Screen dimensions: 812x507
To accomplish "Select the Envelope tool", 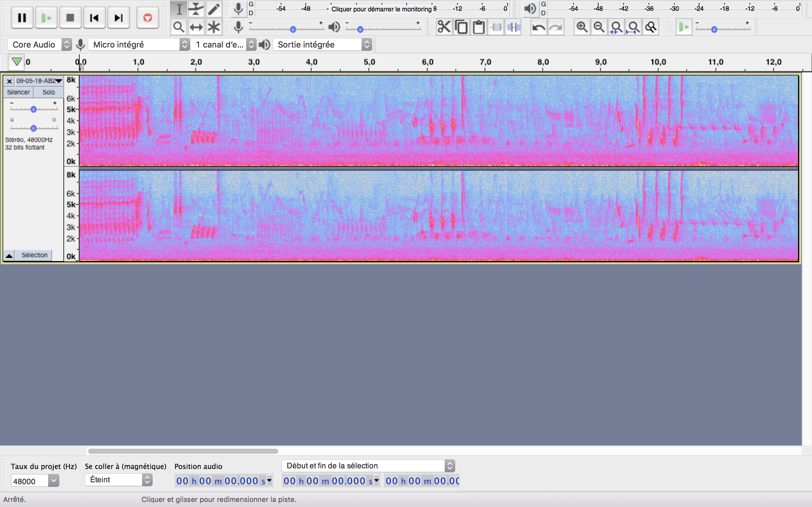I will click(x=196, y=10).
